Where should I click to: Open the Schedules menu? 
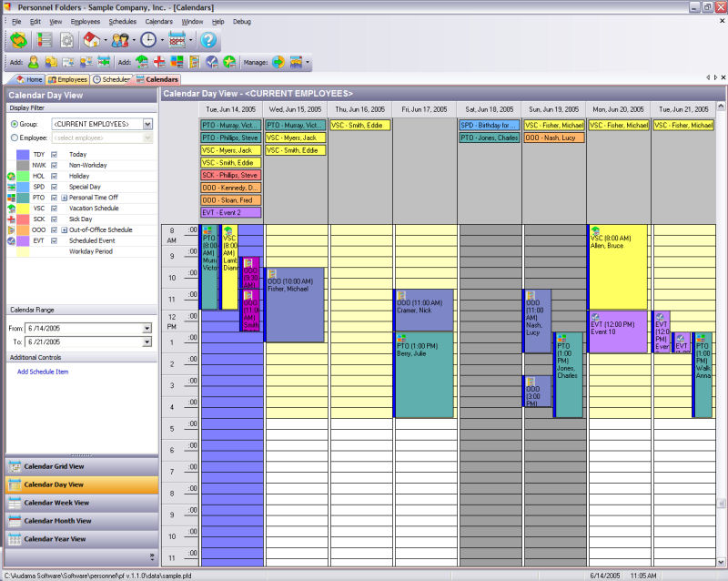122,21
